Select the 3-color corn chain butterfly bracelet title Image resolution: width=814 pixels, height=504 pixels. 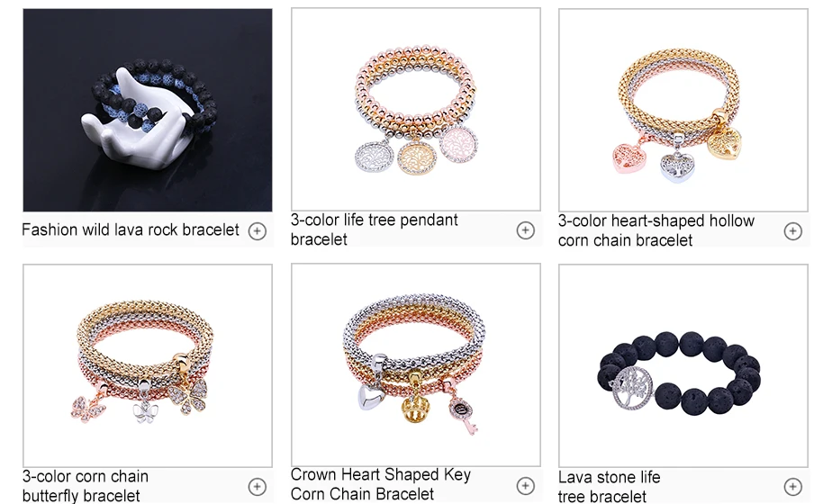(86, 486)
